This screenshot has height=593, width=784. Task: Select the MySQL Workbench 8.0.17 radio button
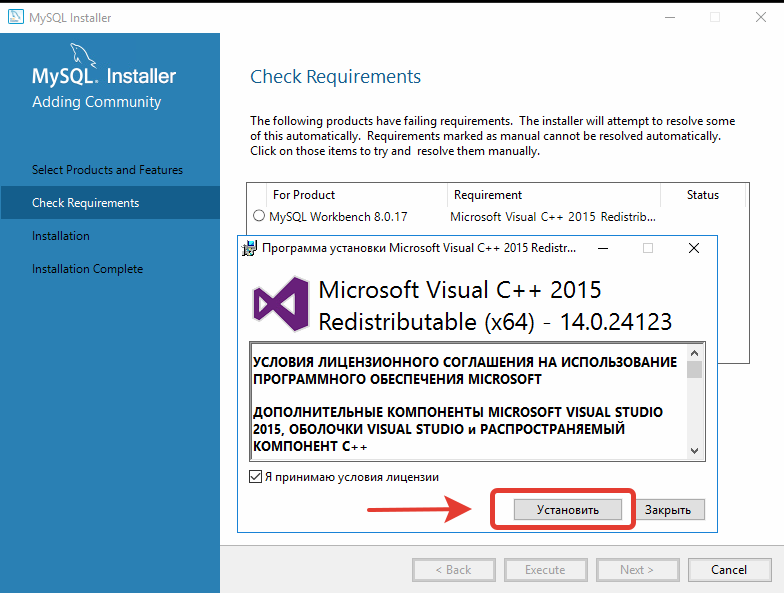(258, 216)
